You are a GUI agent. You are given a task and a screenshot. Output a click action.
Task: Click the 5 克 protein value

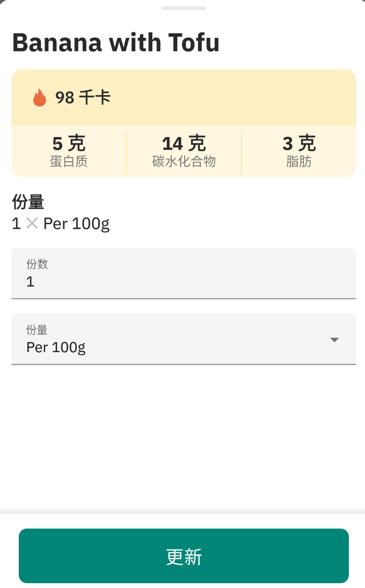coord(69,143)
